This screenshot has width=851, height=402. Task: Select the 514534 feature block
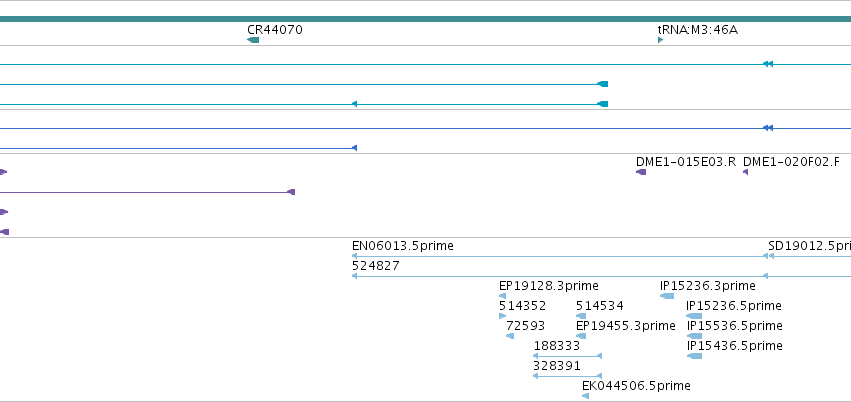tap(581, 316)
